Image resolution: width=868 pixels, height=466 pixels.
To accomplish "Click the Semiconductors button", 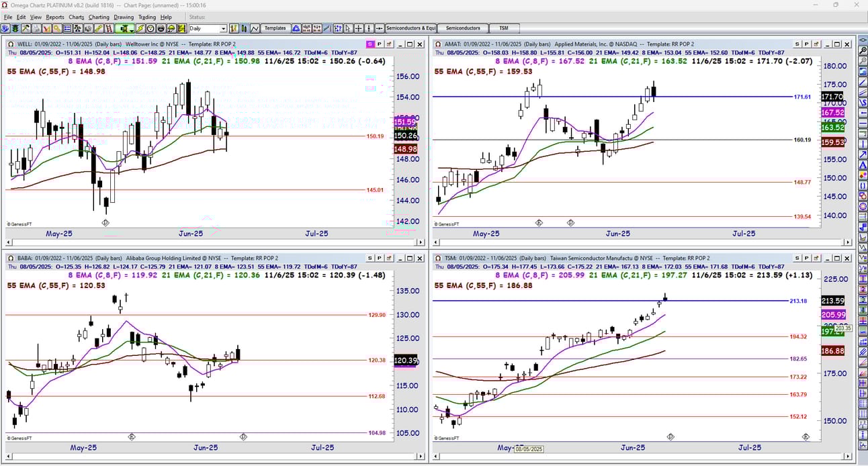I will click(463, 29).
